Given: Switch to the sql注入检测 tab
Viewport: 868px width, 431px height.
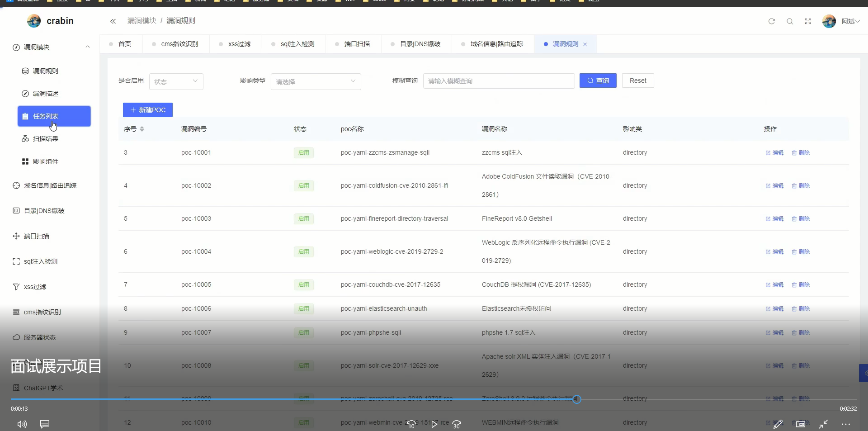Looking at the screenshot, I should click(x=293, y=44).
